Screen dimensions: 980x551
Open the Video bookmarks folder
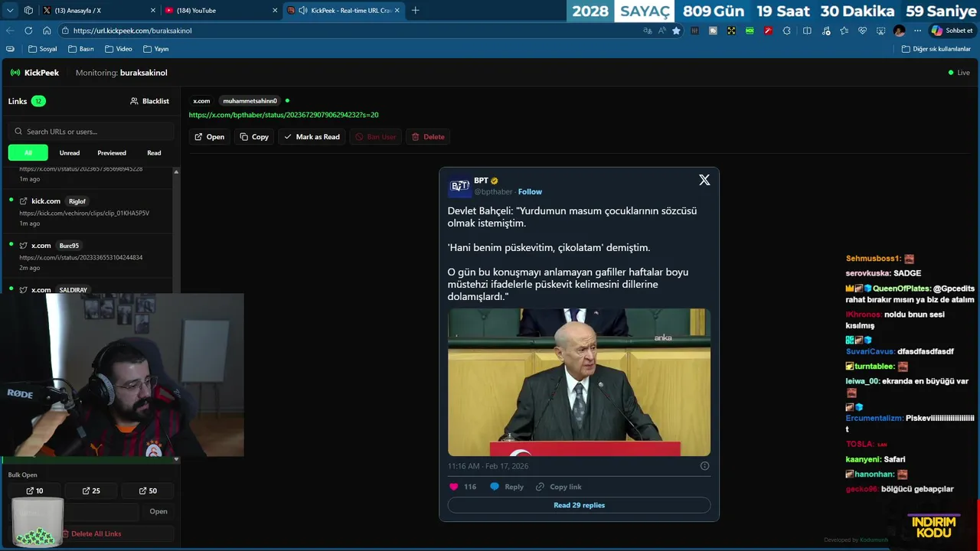click(118, 49)
